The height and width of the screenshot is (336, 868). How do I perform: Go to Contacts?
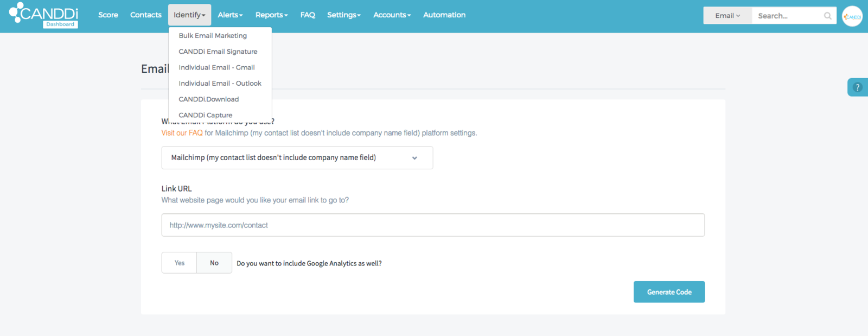point(146,15)
